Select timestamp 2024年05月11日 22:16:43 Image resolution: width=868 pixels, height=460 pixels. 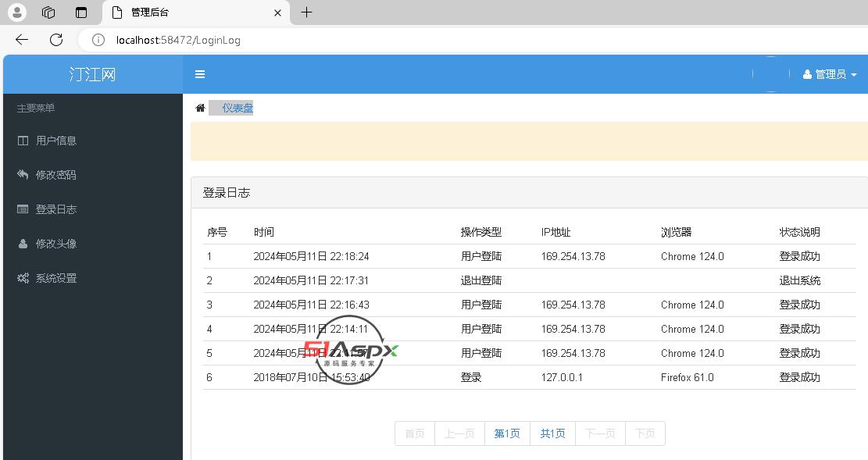[311, 305]
